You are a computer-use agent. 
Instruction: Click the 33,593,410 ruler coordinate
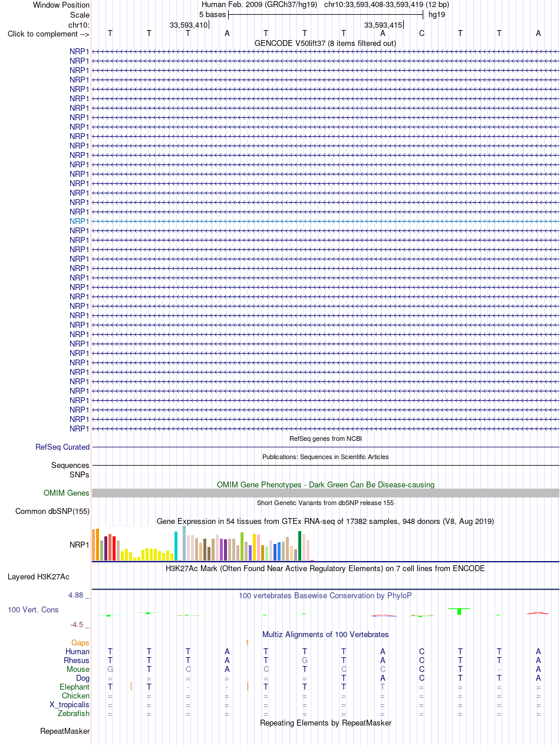189,25
